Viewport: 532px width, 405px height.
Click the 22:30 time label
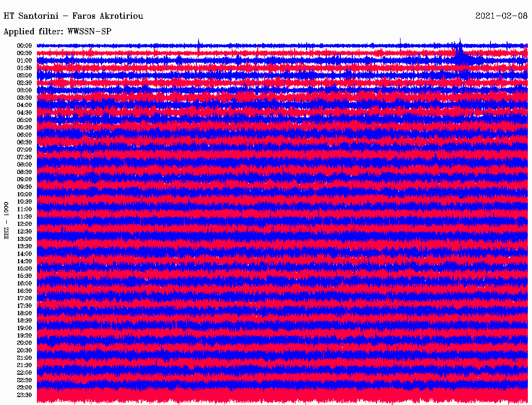click(24, 380)
